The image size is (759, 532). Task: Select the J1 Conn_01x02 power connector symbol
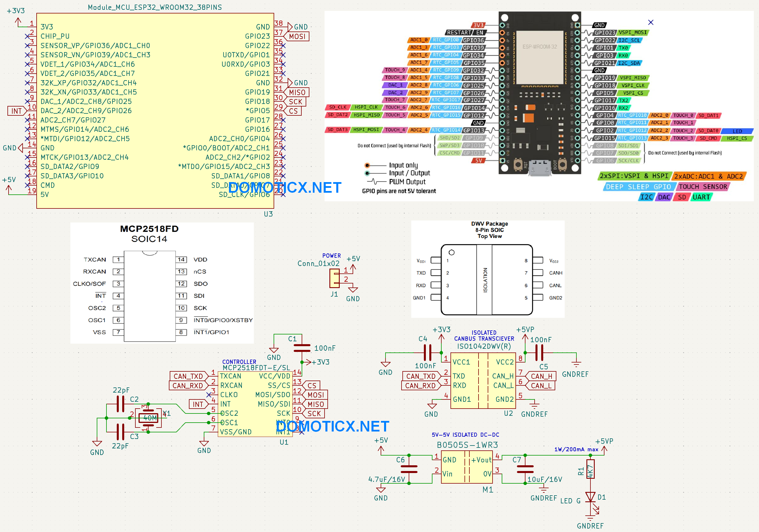(x=334, y=278)
